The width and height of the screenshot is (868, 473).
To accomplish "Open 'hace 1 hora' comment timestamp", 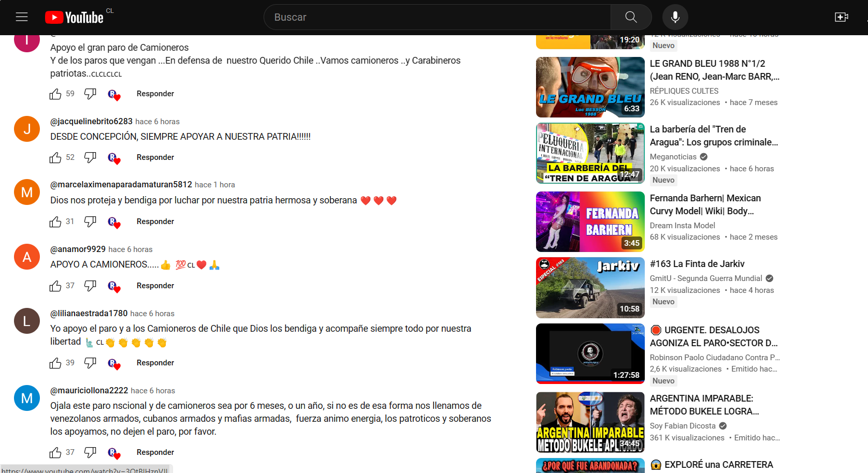I will click(215, 185).
